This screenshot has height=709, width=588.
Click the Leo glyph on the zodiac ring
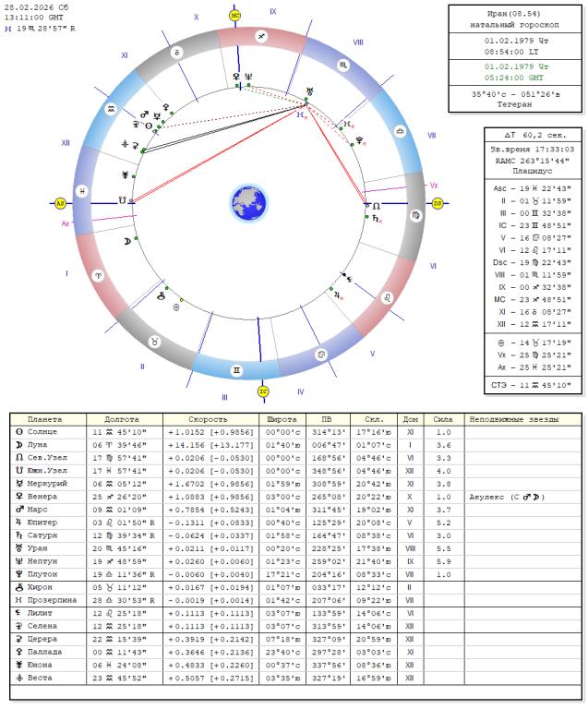tap(388, 297)
